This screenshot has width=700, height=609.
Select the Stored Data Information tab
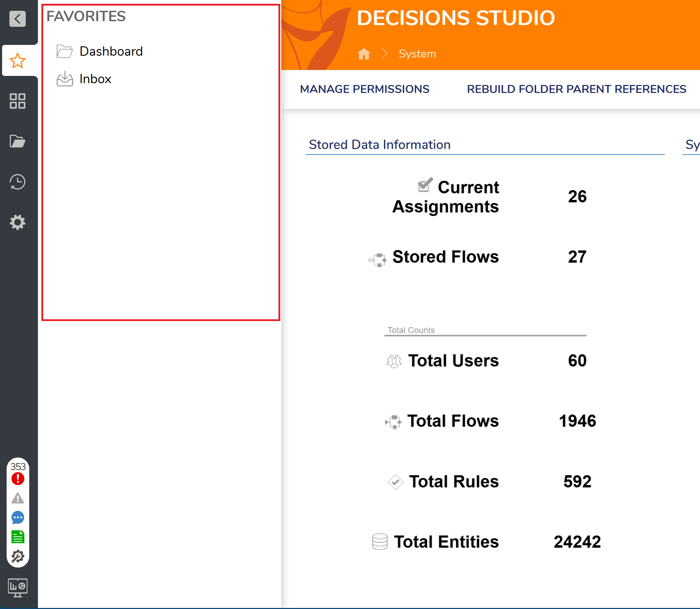(x=379, y=145)
